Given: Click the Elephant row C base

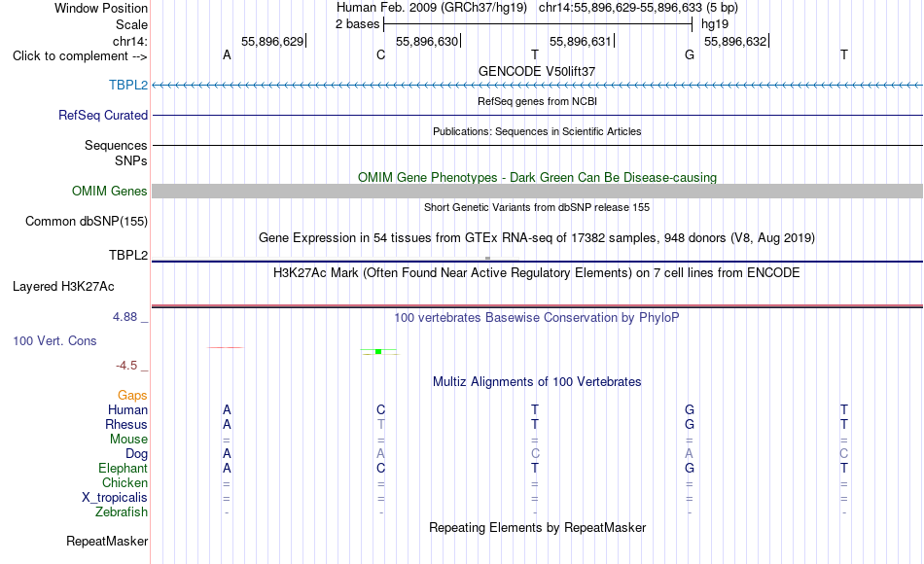Looking at the screenshot, I should 380,468.
